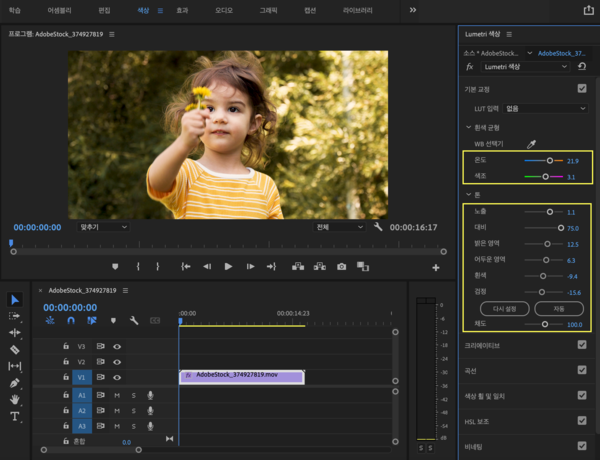Viewport: 600px width, 460px height.
Task: Mute audio track A1
Action: 117,395
